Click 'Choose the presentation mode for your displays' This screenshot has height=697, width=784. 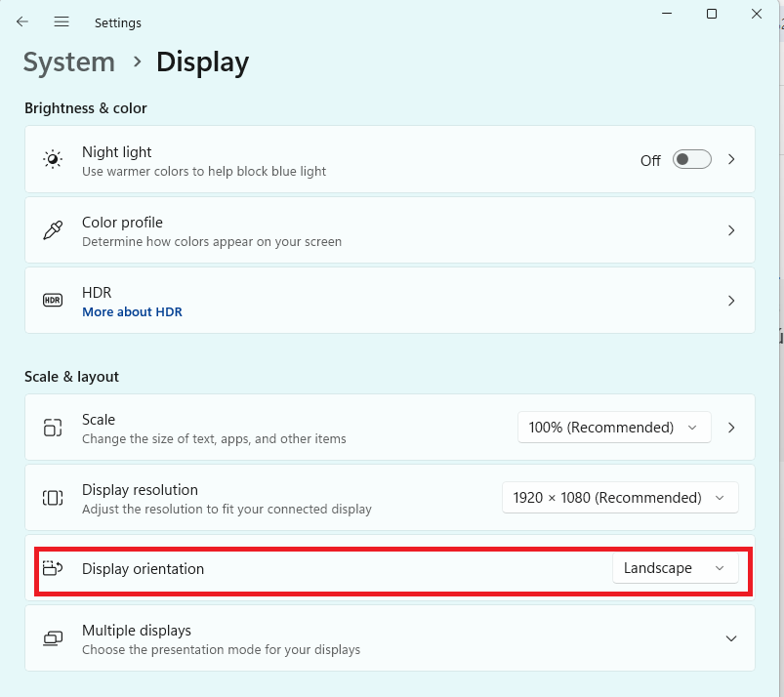coord(221,649)
